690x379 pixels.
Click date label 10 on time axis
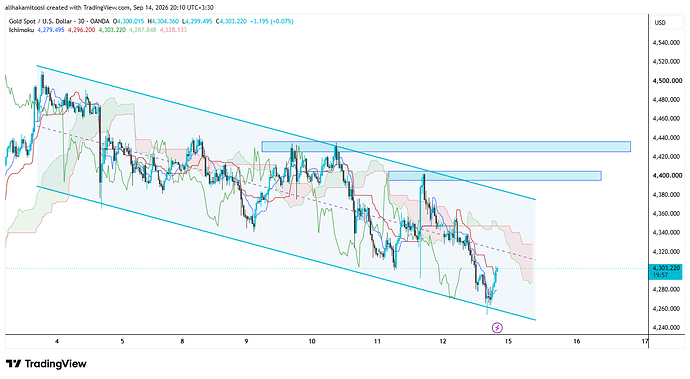point(312,341)
